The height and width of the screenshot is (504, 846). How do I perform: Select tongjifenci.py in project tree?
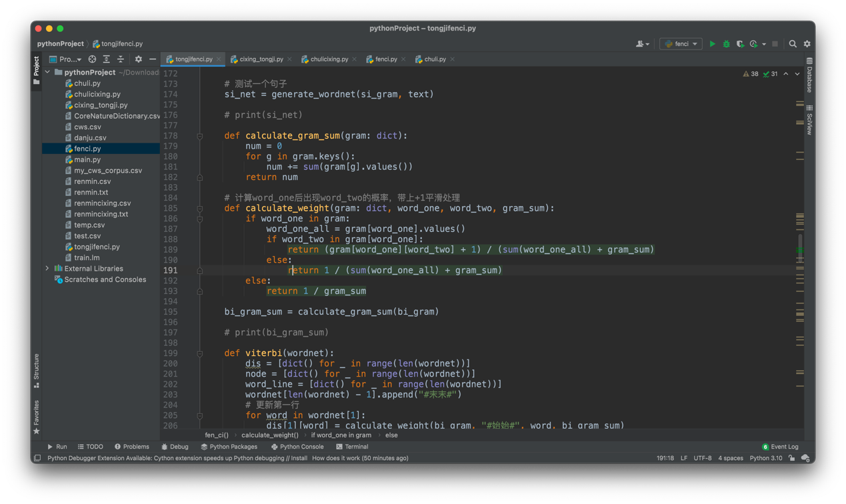tap(97, 247)
